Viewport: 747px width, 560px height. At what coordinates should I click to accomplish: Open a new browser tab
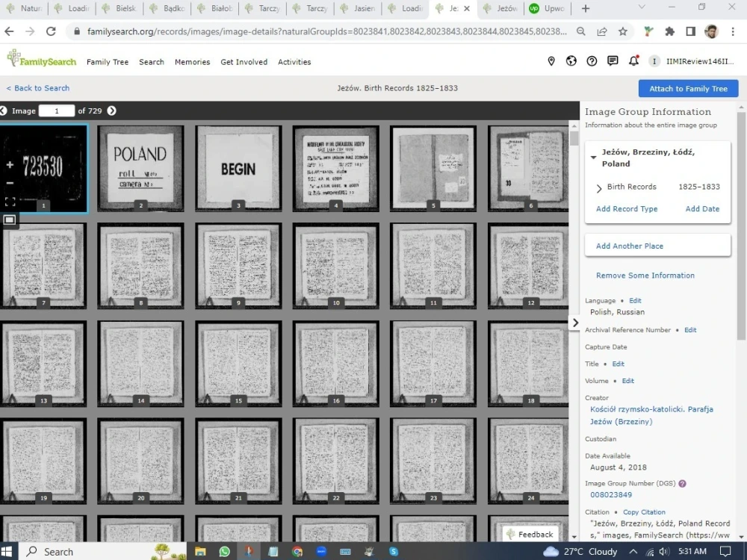[586, 8]
